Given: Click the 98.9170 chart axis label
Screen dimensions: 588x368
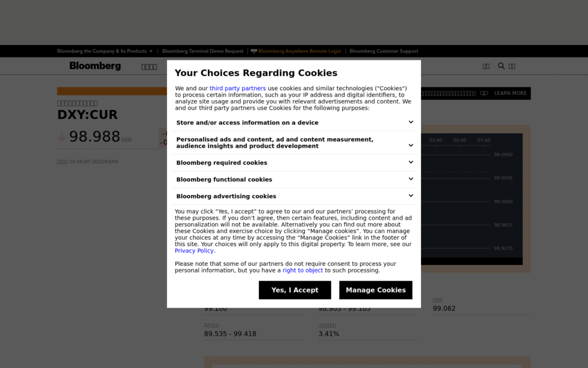Looking at the screenshot, I should point(503,248).
